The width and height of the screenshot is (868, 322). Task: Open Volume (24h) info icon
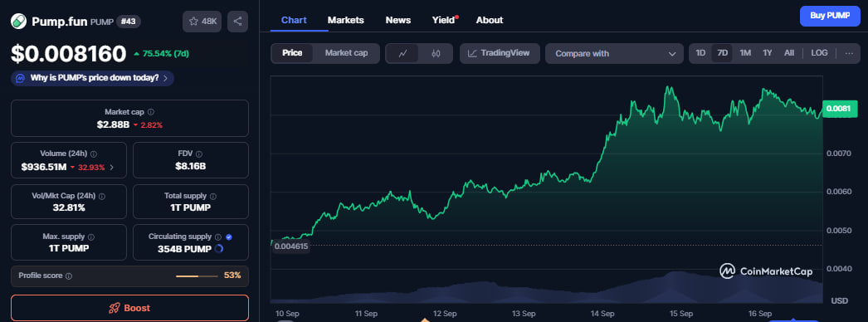(x=94, y=154)
